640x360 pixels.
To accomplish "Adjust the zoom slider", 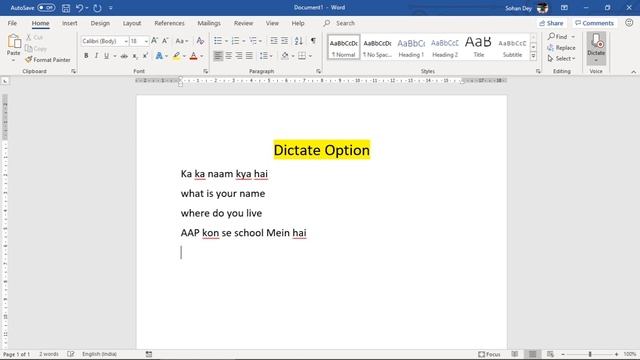I will point(590,354).
